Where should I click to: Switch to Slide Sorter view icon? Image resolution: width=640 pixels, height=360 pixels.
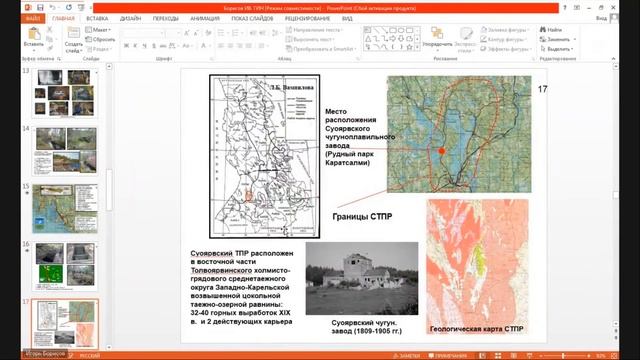pos(498,356)
